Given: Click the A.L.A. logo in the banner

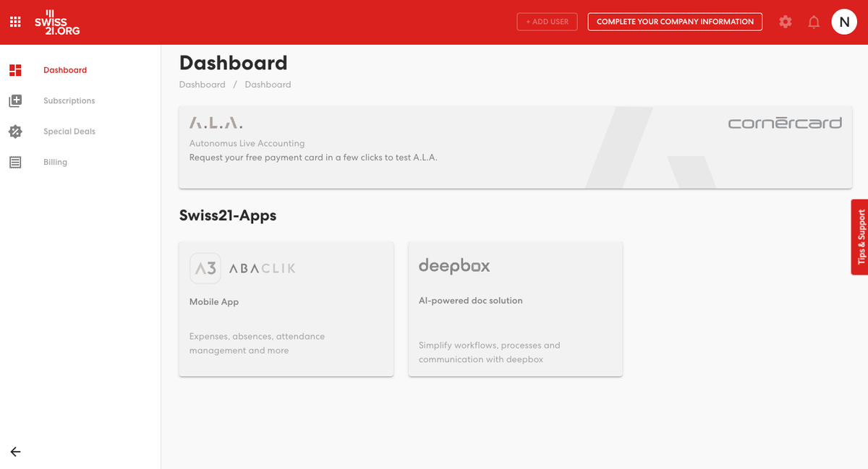Looking at the screenshot, I should pyautogui.click(x=216, y=122).
